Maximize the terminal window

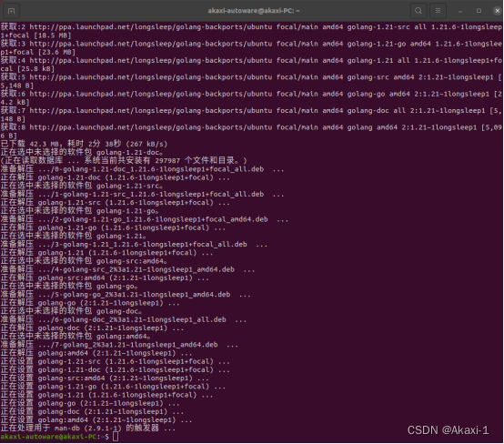coord(479,11)
